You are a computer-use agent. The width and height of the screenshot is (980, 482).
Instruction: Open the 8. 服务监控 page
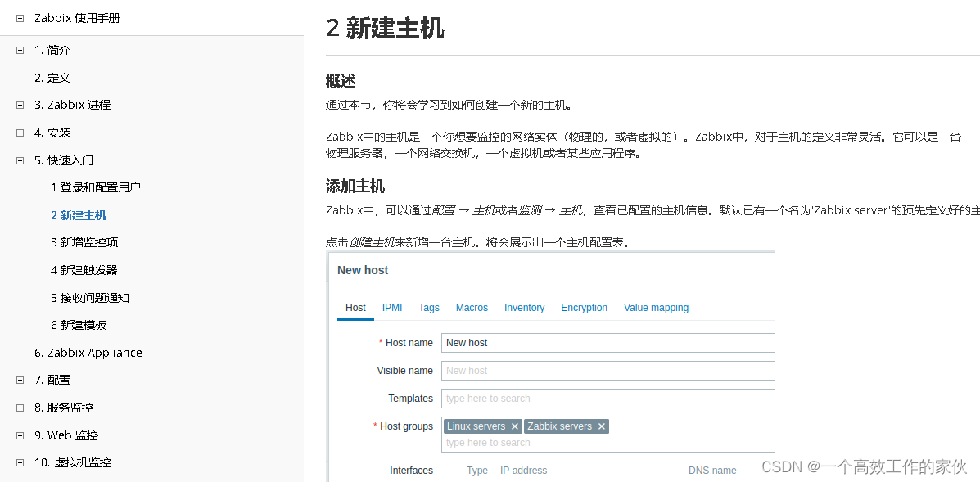pyautogui.click(x=64, y=408)
